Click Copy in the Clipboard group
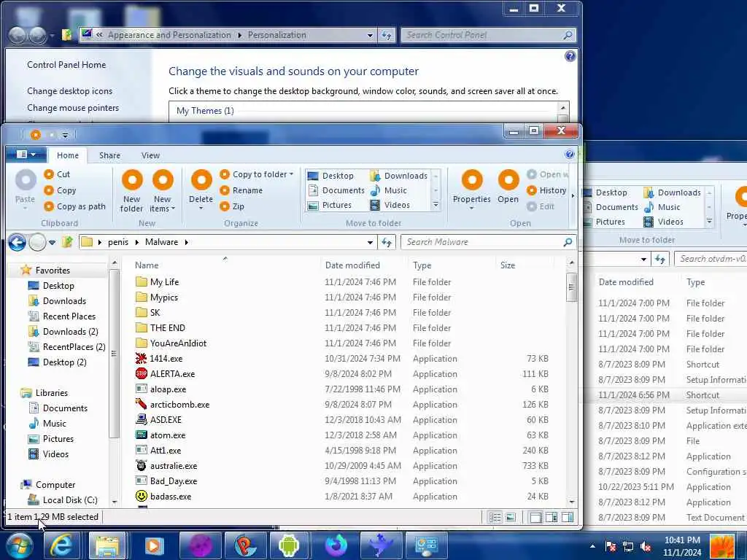This screenshot has width=747, height=560. (x=60, y=190)
